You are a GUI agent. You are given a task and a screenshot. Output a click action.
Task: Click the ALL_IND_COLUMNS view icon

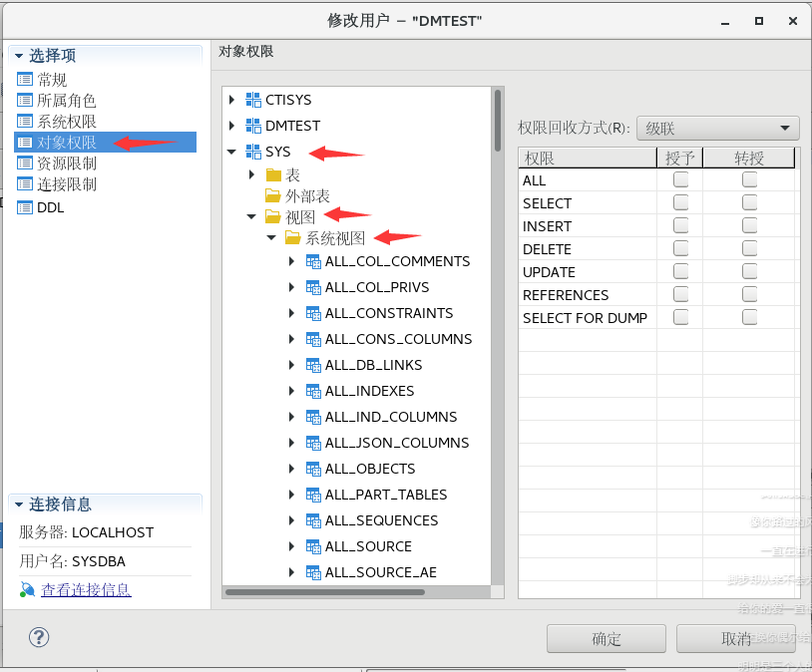313,417
